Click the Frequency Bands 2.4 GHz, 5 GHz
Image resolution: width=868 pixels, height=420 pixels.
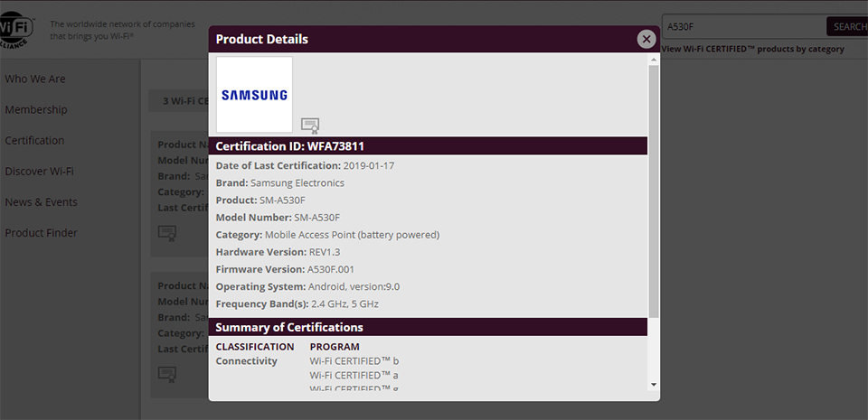pyautogui.click(x=344, y=304)
